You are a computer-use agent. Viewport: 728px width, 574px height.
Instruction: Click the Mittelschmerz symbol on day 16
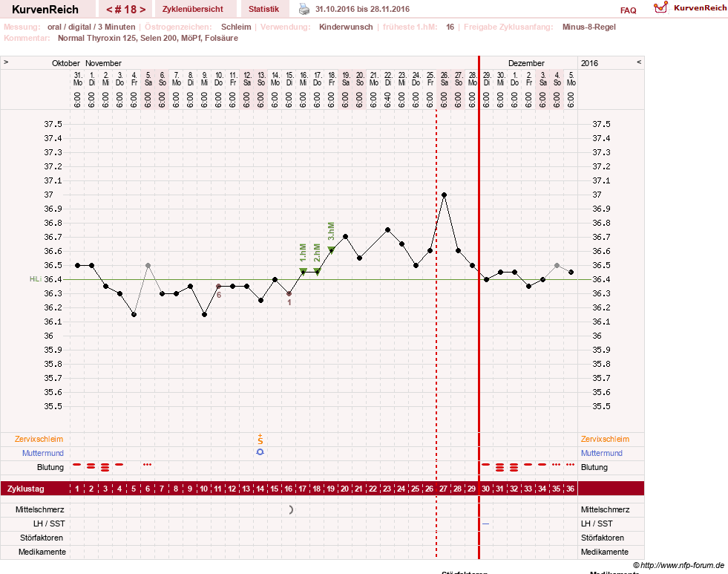tap(291, 510)
